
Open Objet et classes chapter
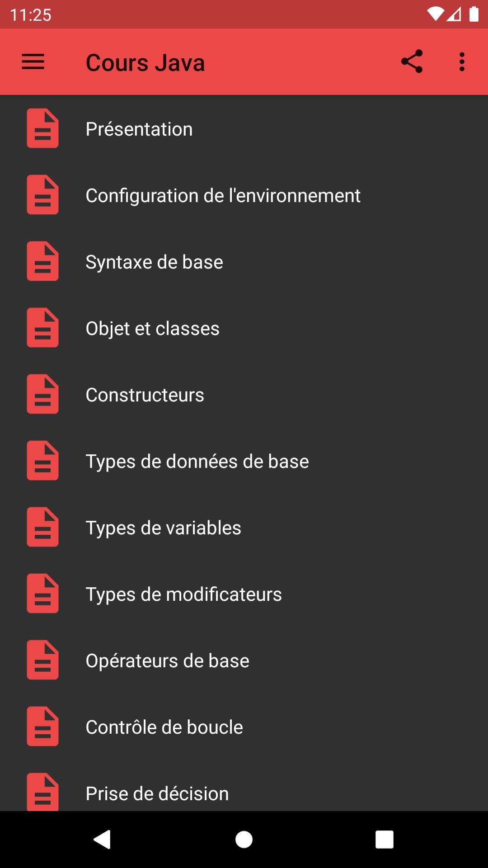click(x=244, y=328)
